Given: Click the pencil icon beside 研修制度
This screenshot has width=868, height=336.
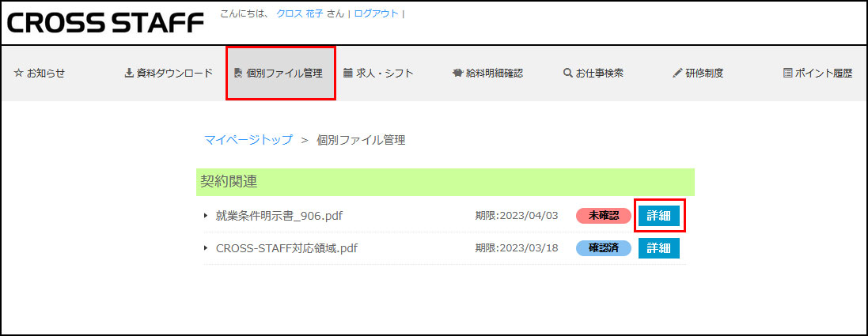Looking at the screenshot, I should 677,73.
